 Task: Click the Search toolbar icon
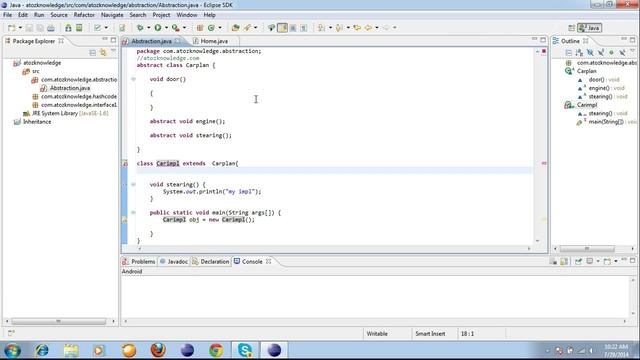(247, 28)
